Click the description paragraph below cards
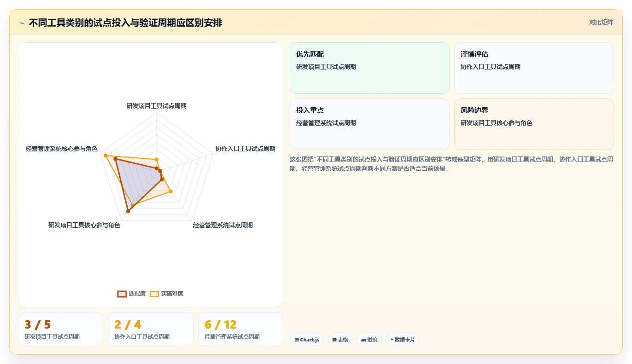 point(451,164)
